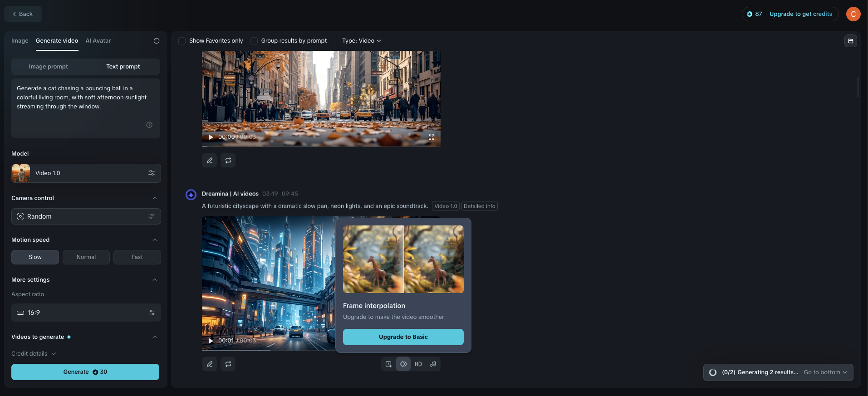Open the Random camera control selector
This screenshot has height=396, width=868.
pyautogui.click(x=86, y=216)
